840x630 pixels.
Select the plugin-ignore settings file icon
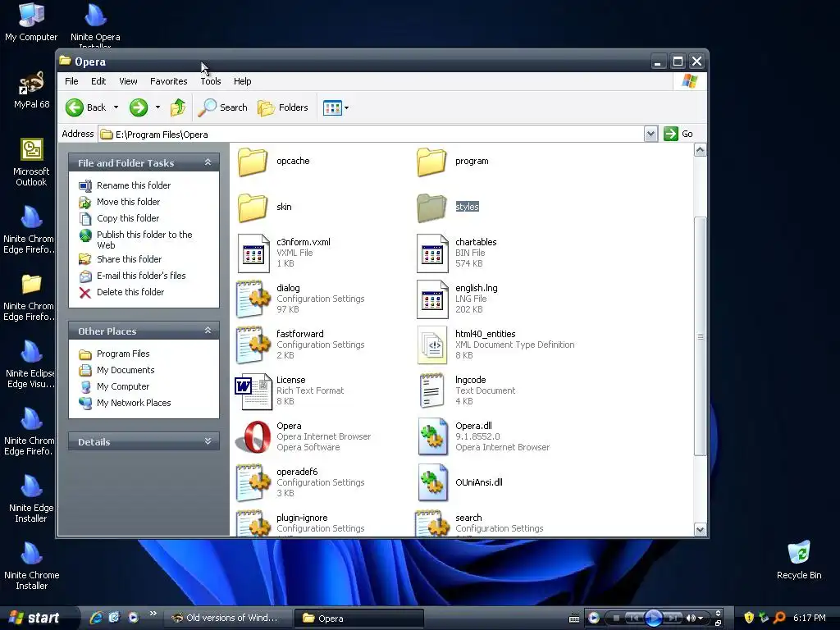[x=253, y=523]
